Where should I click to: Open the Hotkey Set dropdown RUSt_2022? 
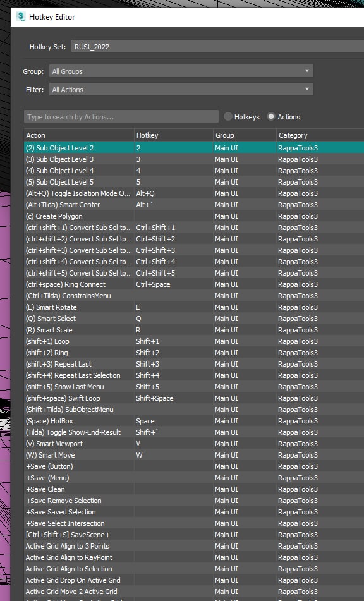(x=217, y=47)
